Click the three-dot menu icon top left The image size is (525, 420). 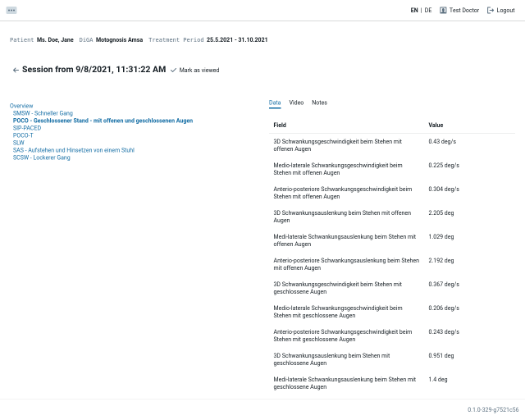pyautogui.click(x=11, y=10)
